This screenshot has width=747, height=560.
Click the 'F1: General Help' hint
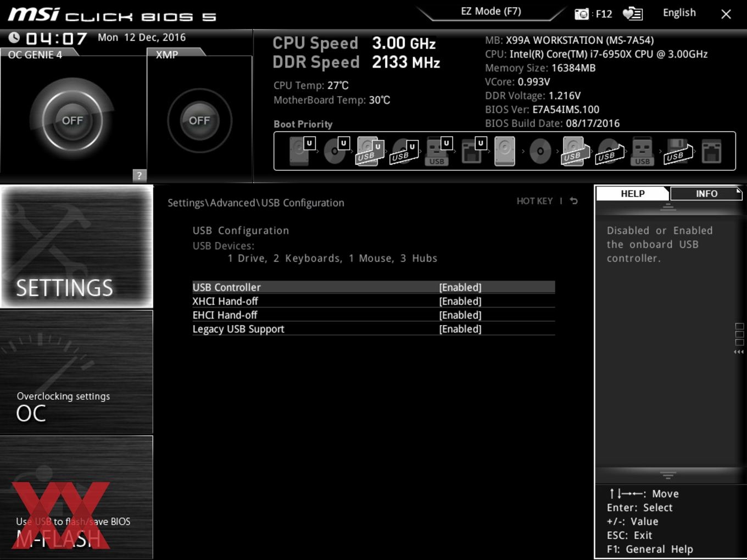(x=650, y=549)
